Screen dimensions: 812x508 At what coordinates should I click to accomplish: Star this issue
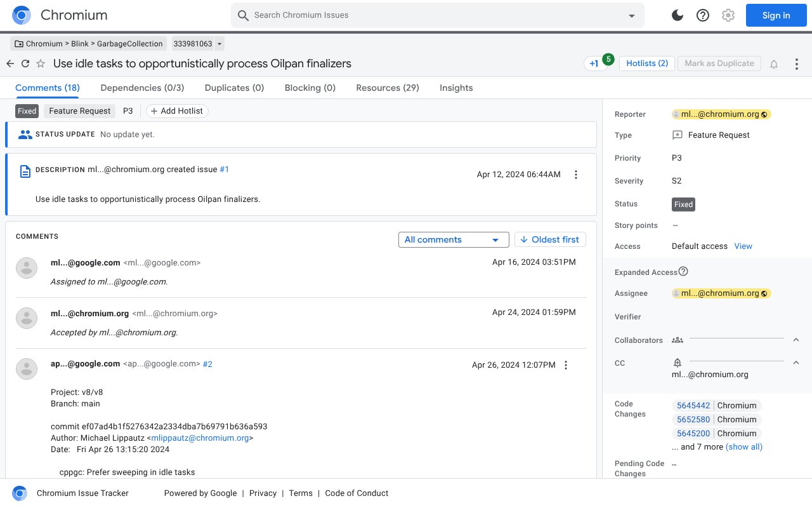coord(41,63)
